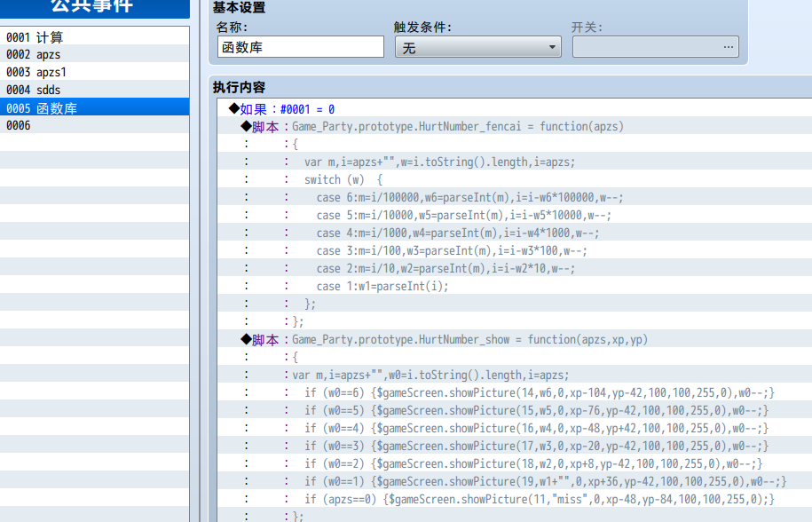Select common event 0002 apzs
The image size is (812, 522).
coord(95,54)
